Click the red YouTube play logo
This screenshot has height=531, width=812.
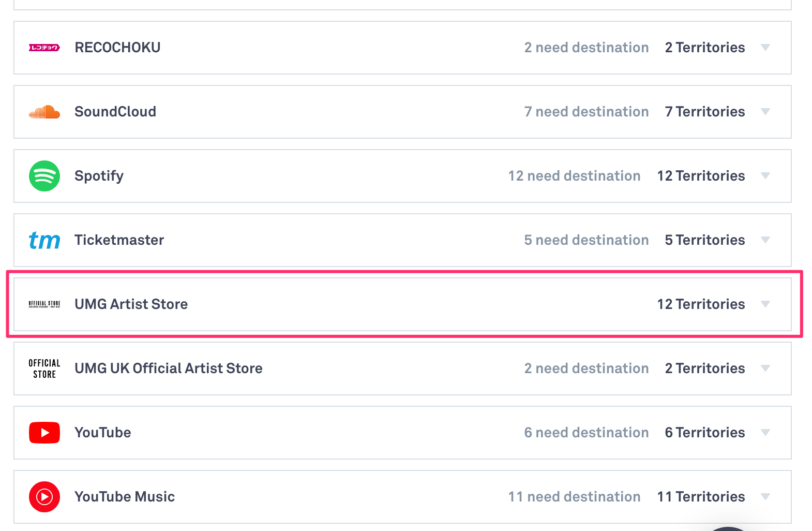click(44, 433)
